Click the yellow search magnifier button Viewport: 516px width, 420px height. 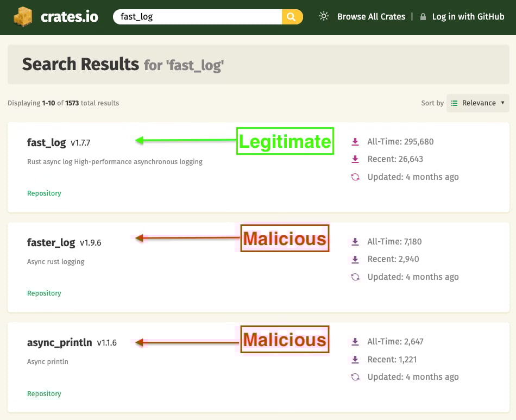(x=292, y=17)
